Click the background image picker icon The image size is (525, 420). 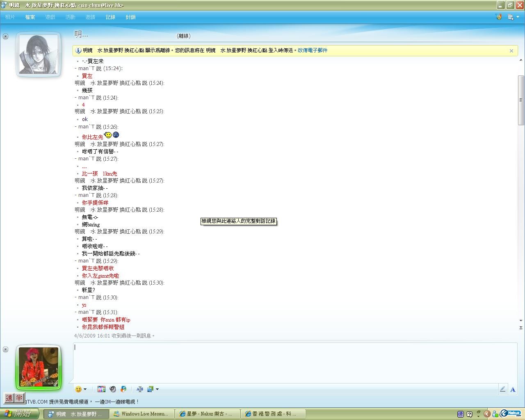[x=151, y=389]
